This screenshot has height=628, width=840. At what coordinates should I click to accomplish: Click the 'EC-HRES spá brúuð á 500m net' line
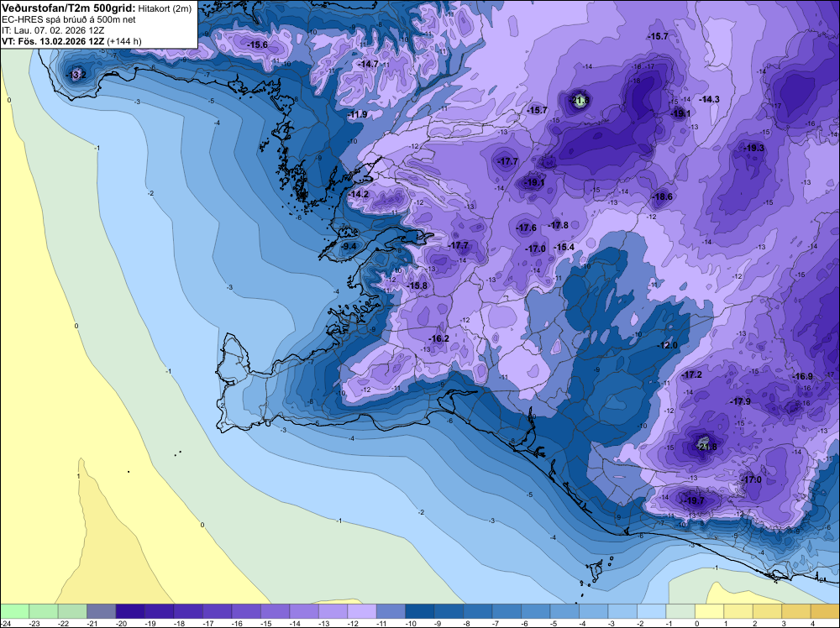point(69,20)
